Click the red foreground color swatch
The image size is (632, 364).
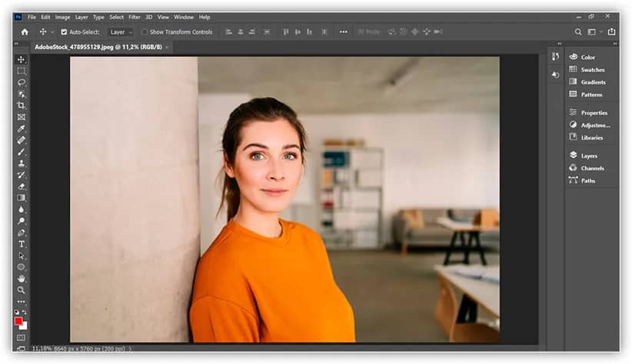click(x=18, y=321)
